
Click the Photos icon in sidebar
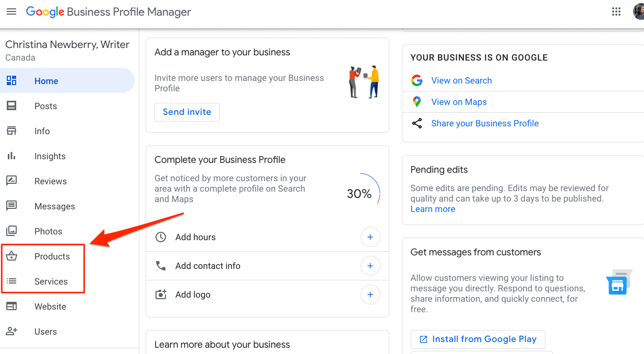(x=11, y=231)
